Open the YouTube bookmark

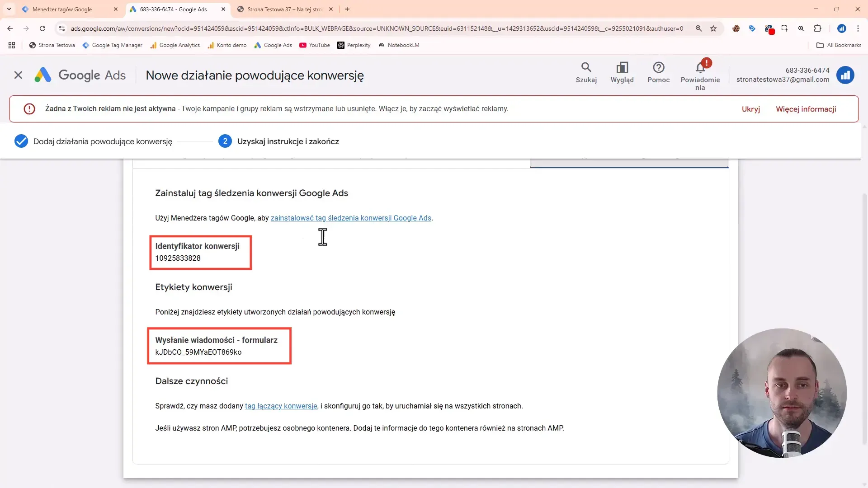click(x=315, y=45)
